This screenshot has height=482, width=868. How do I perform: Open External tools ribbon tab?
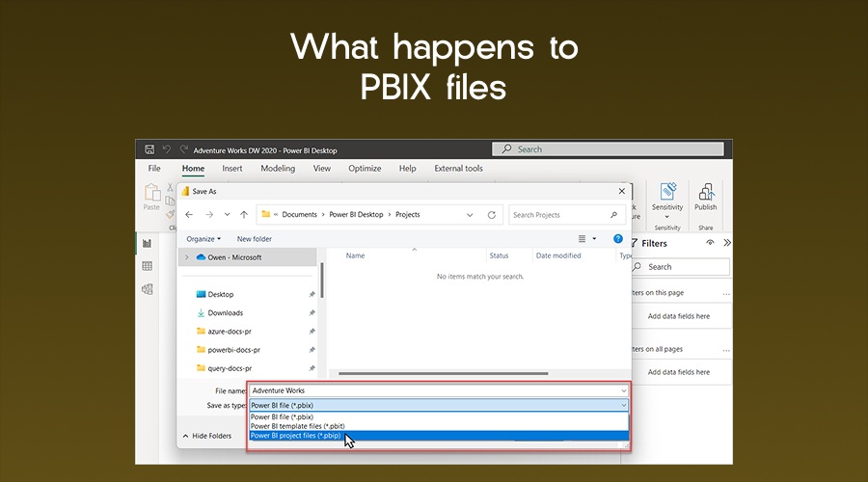point(458,169)
